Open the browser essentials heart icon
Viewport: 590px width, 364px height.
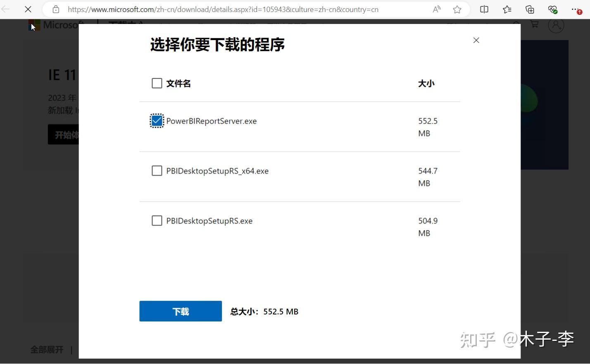[x=552, y=9]
